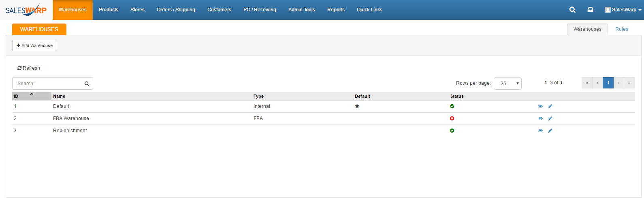The width and height of the screenshot is (644, 200).
Task: Click the 'FBA Warehouse' name cell
Action: click(71, 118)
